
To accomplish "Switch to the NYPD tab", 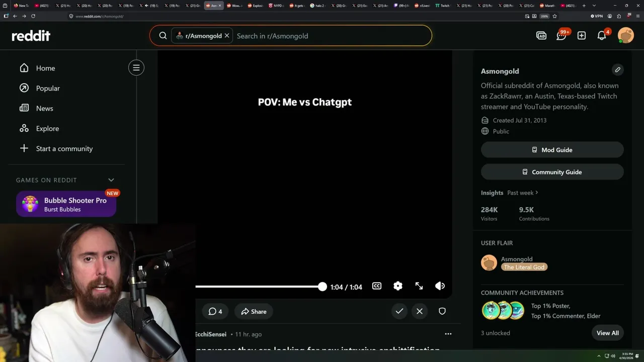I will [276, 6].
